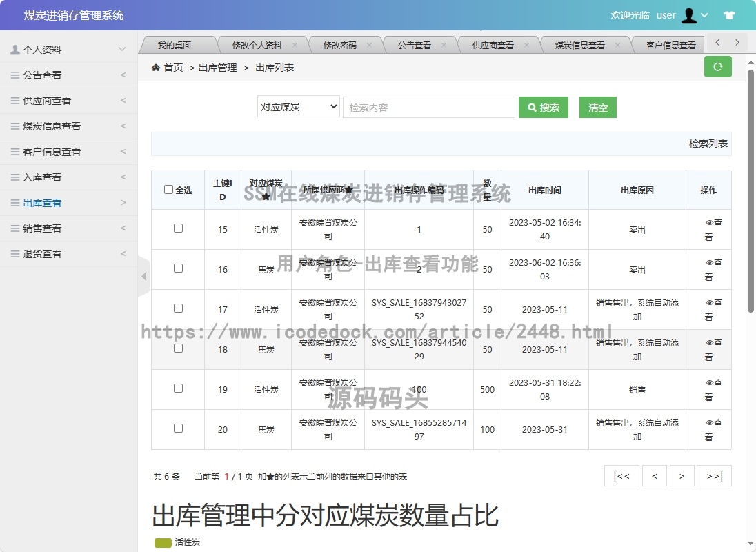
Task: Click the 入库查看 menu list icon
Action: (x=15, y=177)
